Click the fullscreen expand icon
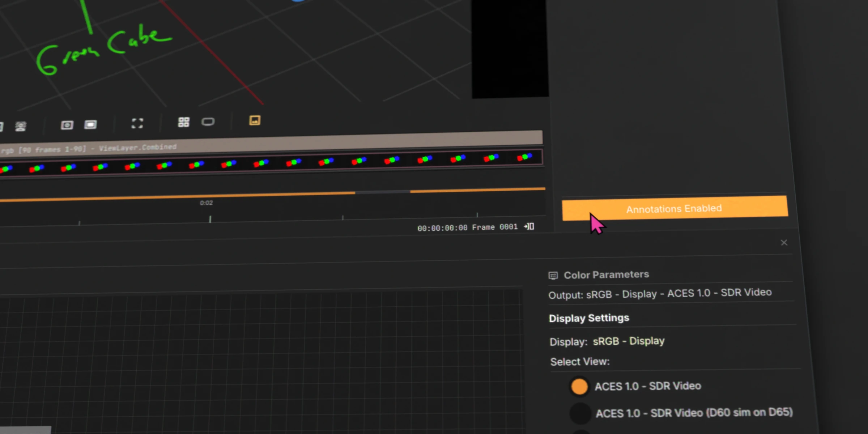Viewport: 868px width, 434px height. pos(137,123)
